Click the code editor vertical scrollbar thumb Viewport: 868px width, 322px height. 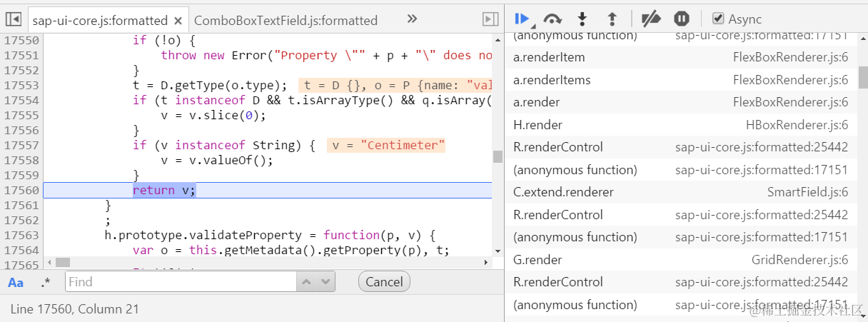[498, 156]
